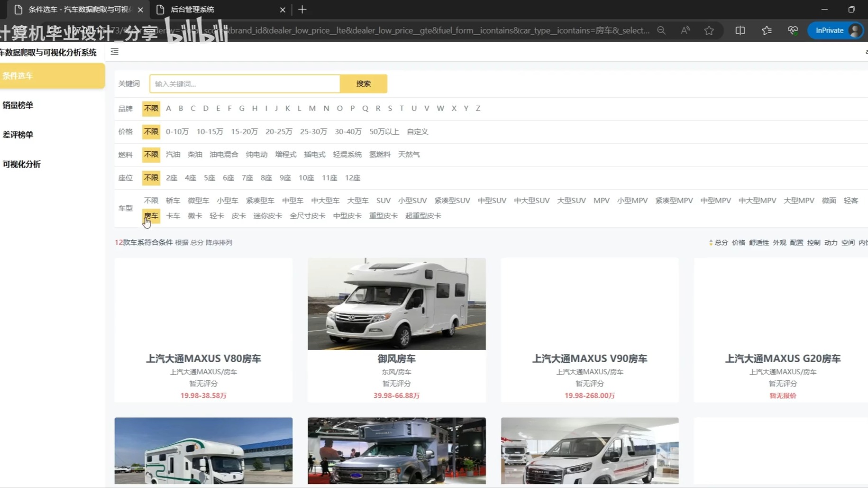Open 可视化分析 in the sidebar
Screen dimensions: 868x488
point(22,164)
